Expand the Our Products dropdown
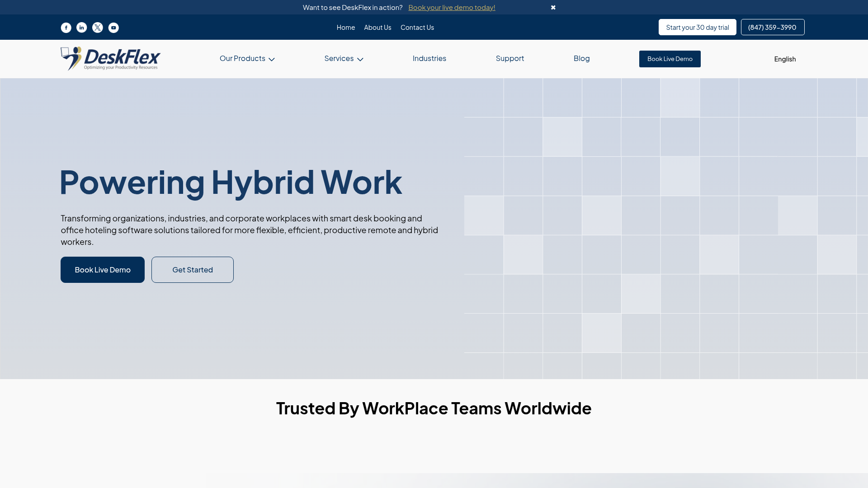The height and width of the screenshot is (488, 868). 247,59
